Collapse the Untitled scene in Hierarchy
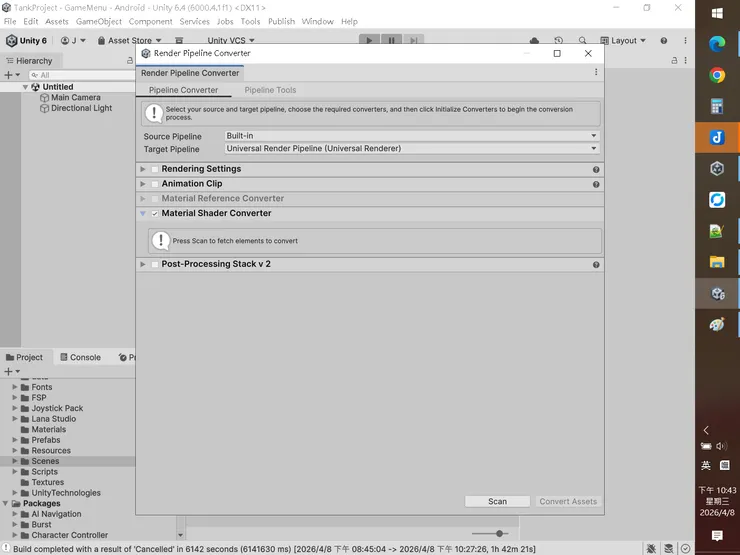Viewport: 740px width, 555px height. click(25, 87)
